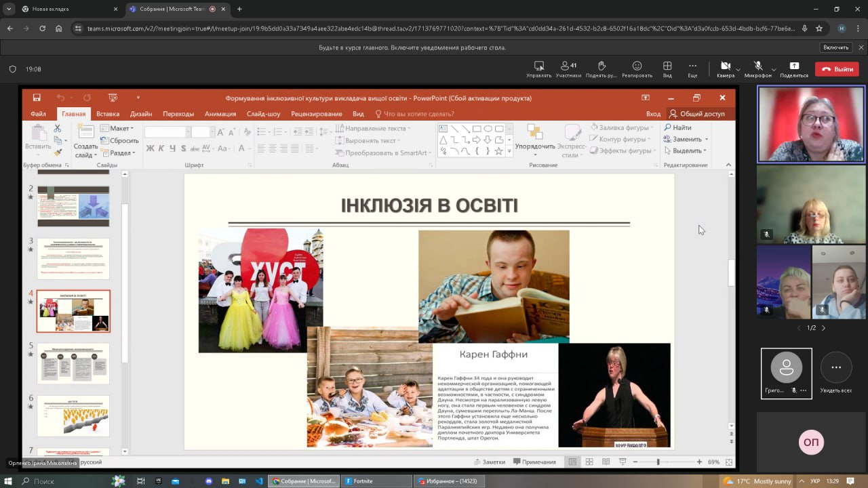Click the Поднять руку raise hand icon

[x=601, y=66]
